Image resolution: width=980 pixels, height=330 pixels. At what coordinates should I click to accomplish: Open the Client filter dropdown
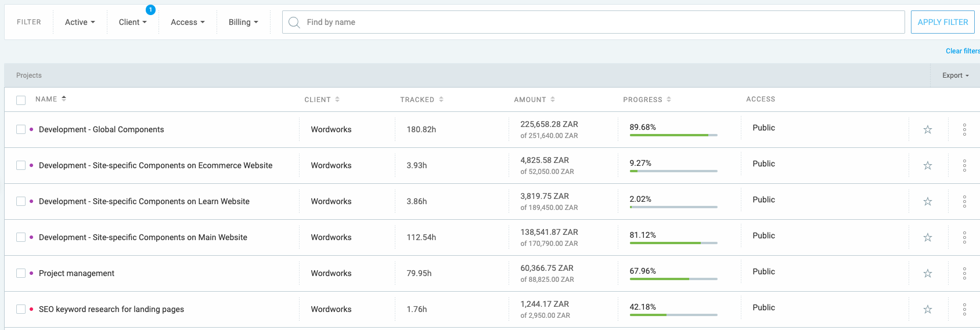pyautogui.click(x=132, y=22)
